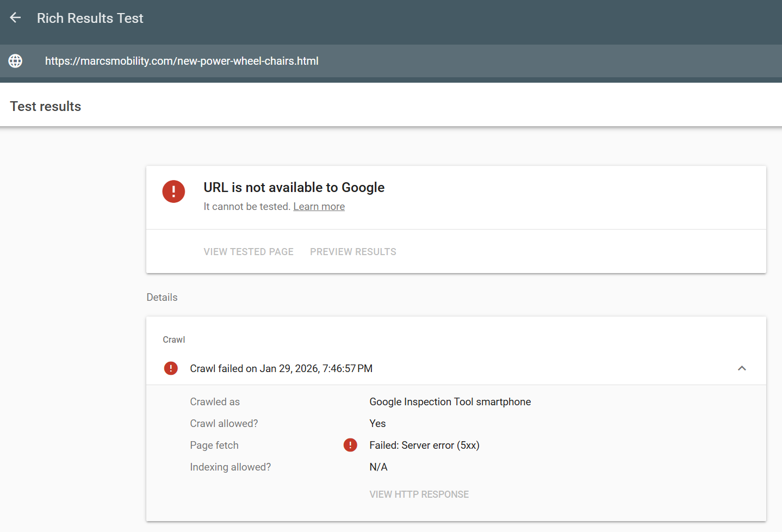
Task: Click the Crawl failed timestamp row
Action: pos(281,369)
